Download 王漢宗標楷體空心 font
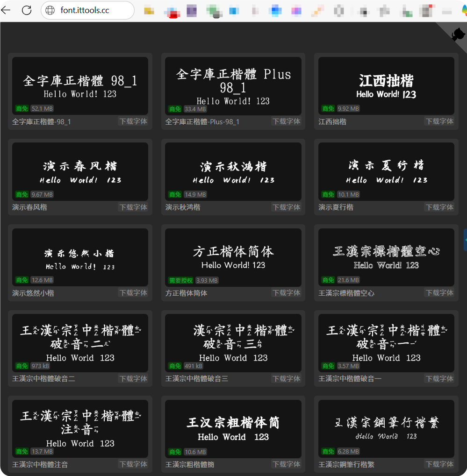 439,293
